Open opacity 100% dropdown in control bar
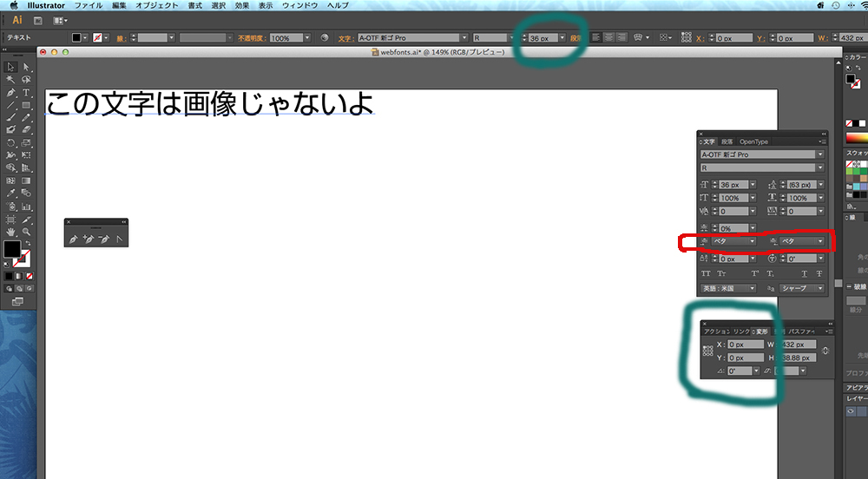Image resolution: width=868 pixels, height=479 pixels. tap(306, 37)
